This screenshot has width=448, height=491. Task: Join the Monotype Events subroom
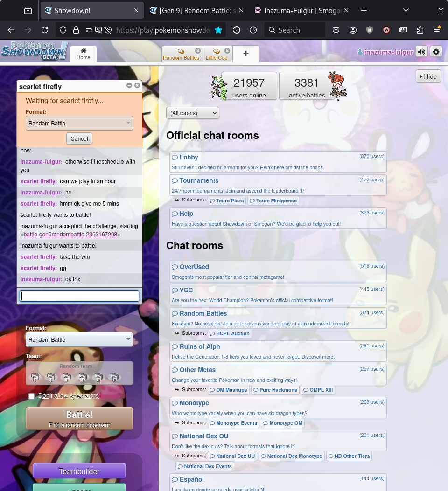point(233,423)
